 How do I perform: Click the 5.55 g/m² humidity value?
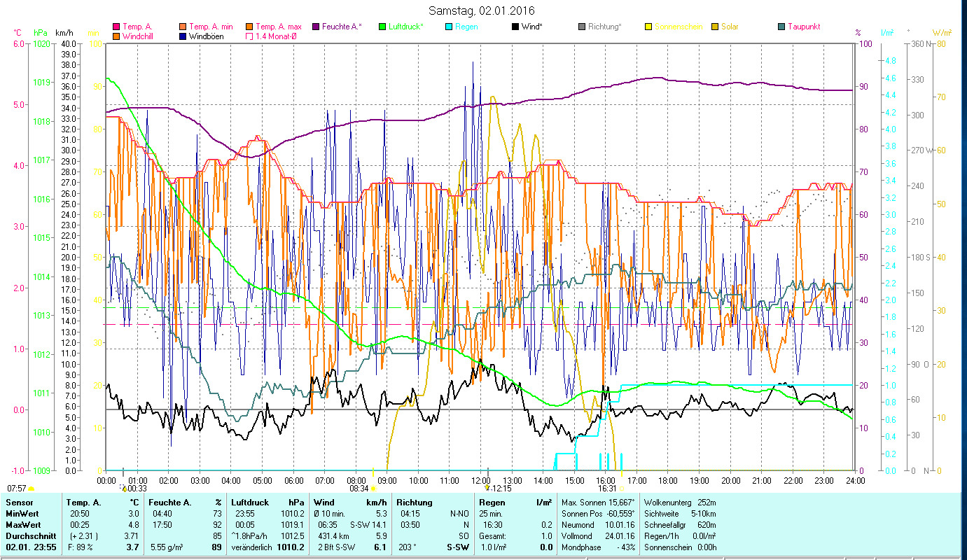[167, 547]
